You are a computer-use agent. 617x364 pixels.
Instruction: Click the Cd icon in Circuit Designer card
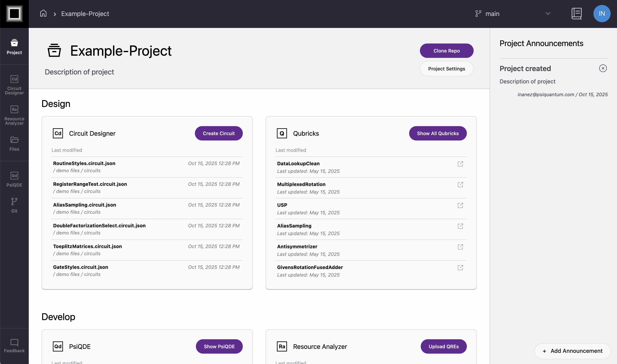tap(58, 133)
